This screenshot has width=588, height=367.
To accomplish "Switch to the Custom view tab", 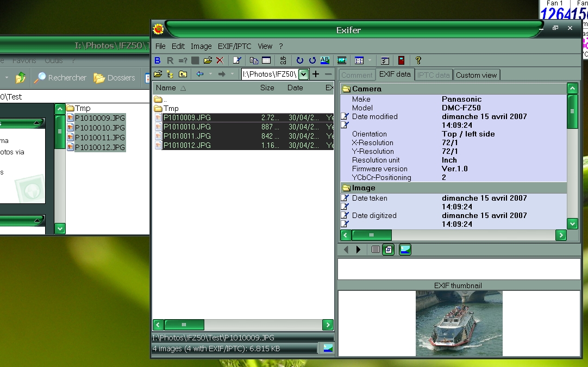I will click(476, 75).
